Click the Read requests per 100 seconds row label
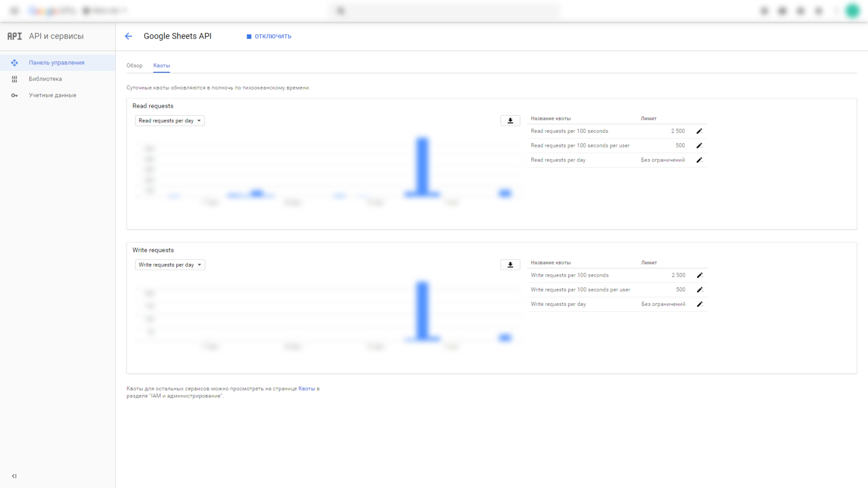 569,131
